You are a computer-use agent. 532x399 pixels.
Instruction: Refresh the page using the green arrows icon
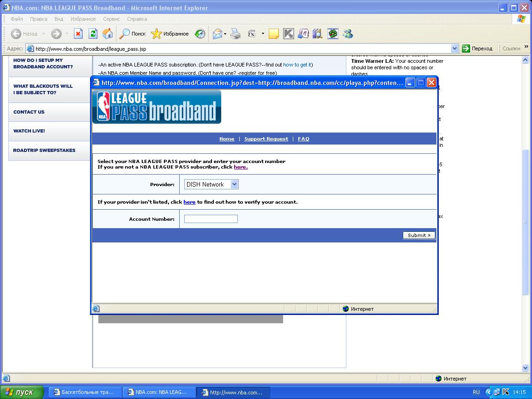click(x=93, y=34)
